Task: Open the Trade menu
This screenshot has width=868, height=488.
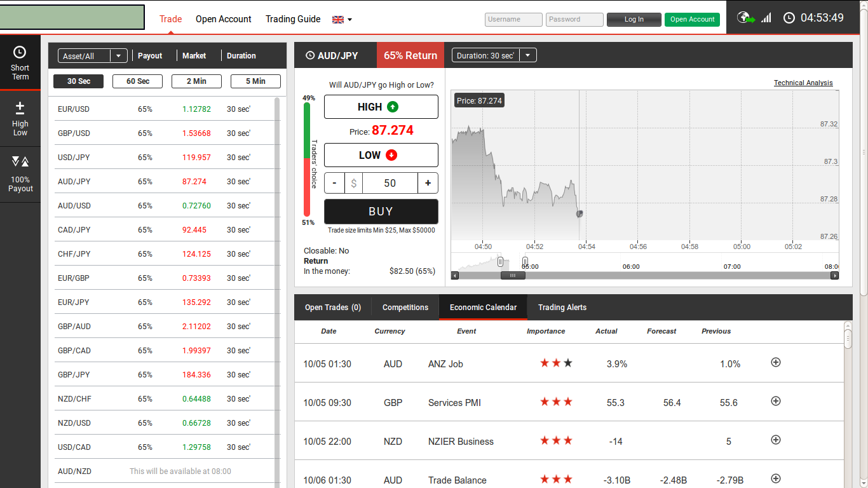Action: tap(170, 19)
